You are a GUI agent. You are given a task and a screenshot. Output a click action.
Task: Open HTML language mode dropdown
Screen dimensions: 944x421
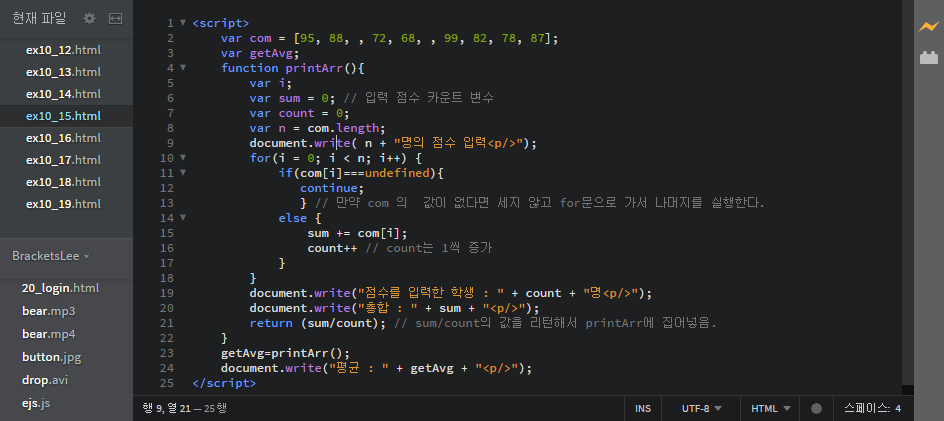pyautogui.click(x=770, y=408)
